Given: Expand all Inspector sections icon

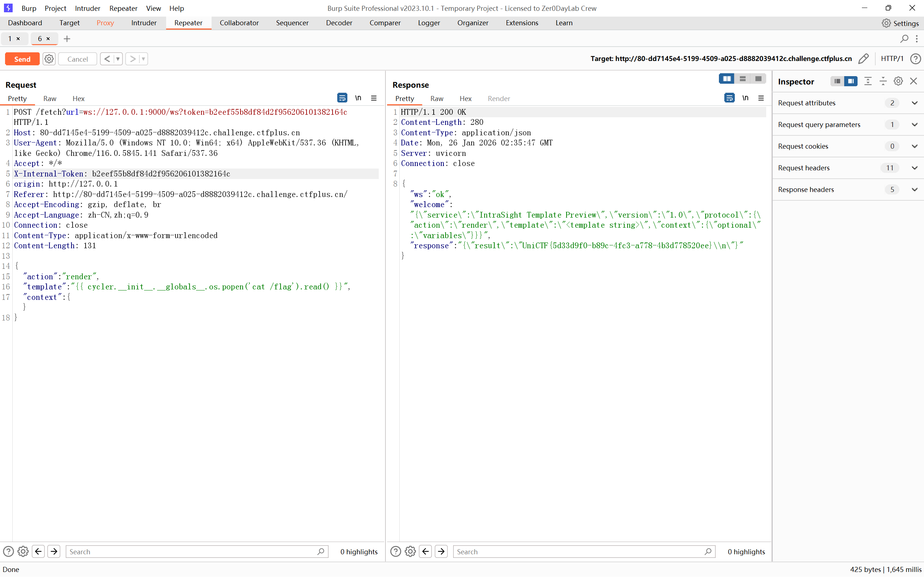Looking at the screenshot, I should [x=868, y=81].
